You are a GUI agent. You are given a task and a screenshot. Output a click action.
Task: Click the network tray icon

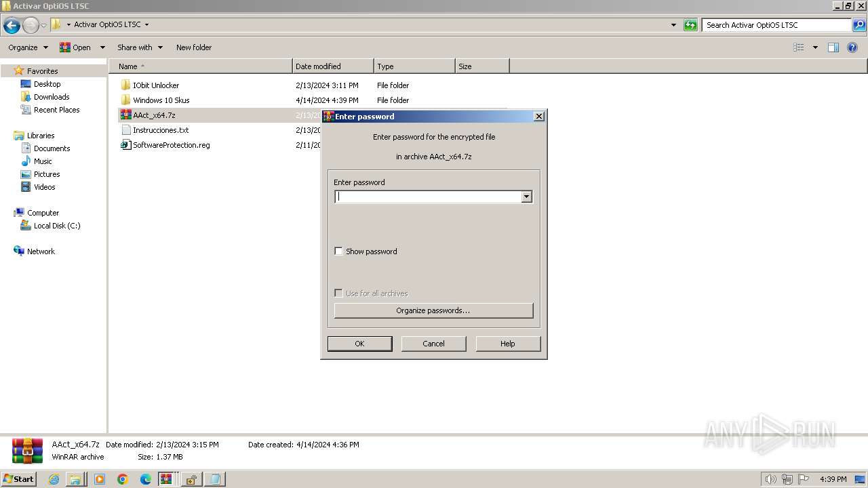pos(787,479)
